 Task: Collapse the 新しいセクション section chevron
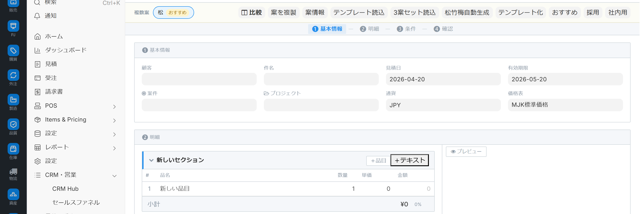[x=151, y=160]
